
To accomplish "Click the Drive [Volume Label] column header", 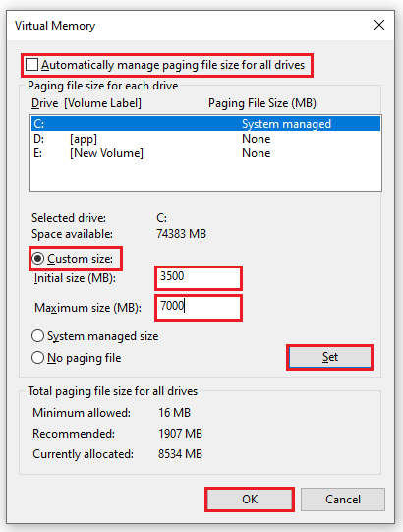I will pyautogui.click(x=86, y=103).
